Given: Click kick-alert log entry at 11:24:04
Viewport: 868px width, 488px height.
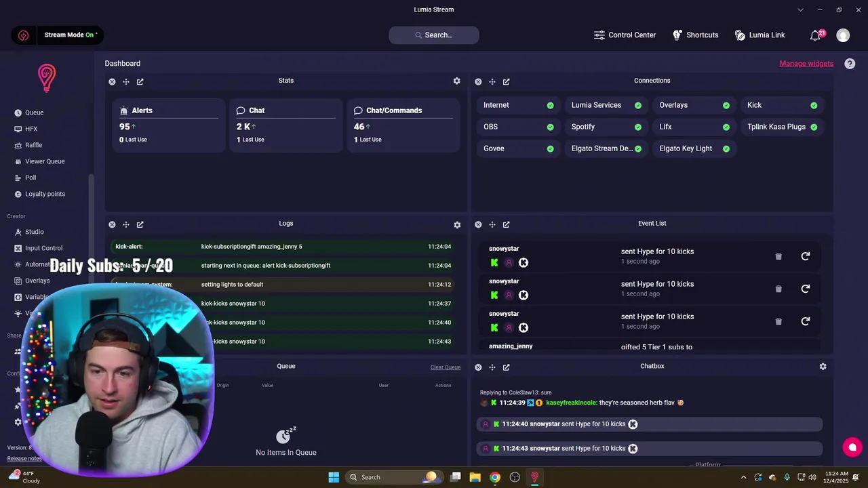Looking at the screenshot, I should [283, 247].
